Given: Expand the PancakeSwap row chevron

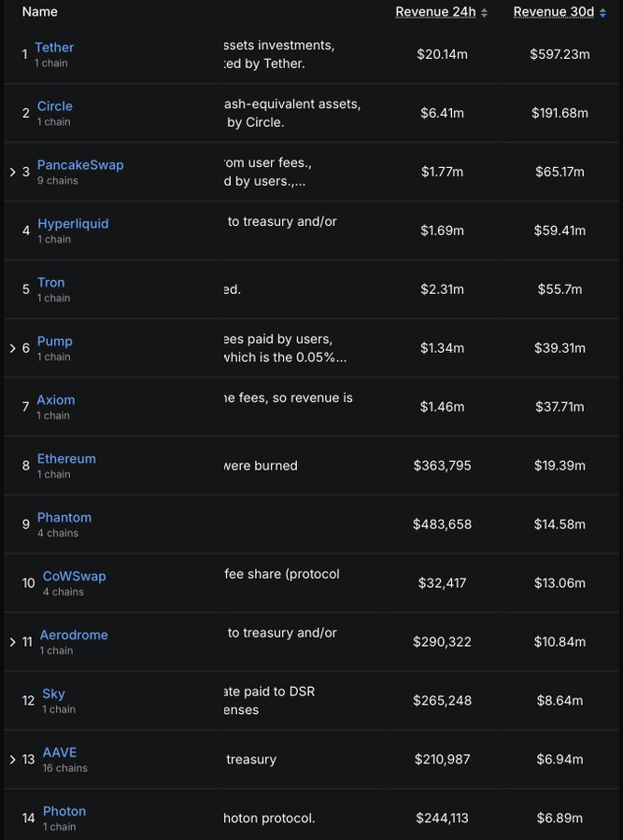Looking at the screenshot, I should tap(12, 172).
